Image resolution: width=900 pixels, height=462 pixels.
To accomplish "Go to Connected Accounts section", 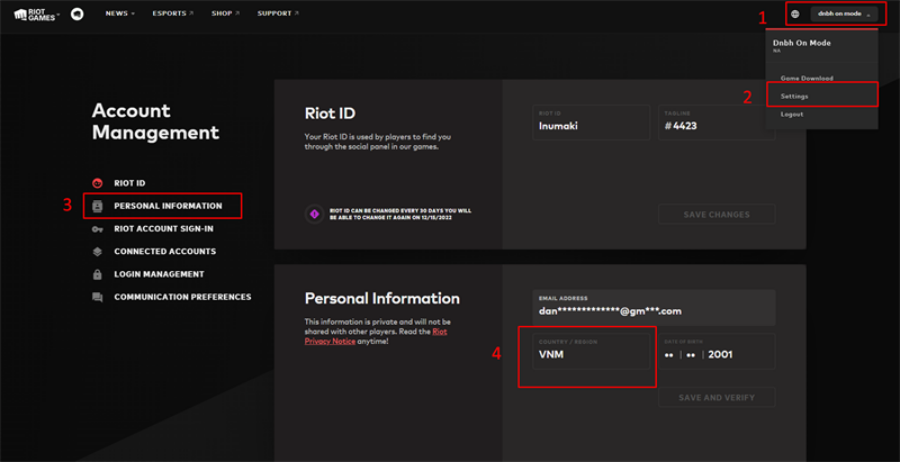I will pyautogui.click(x=165, y=251).
